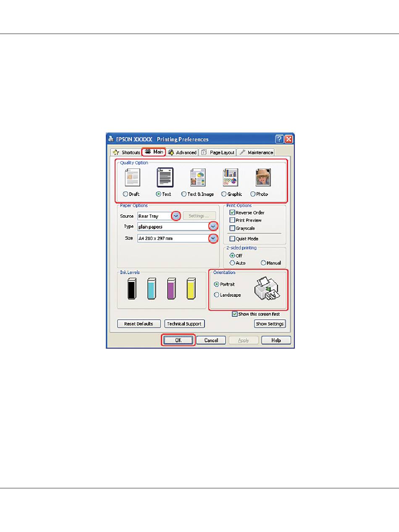Select Auto for 2-sided printing
Image resolution: width=399 pixels, height=532 pixels.
click(232, 263)
